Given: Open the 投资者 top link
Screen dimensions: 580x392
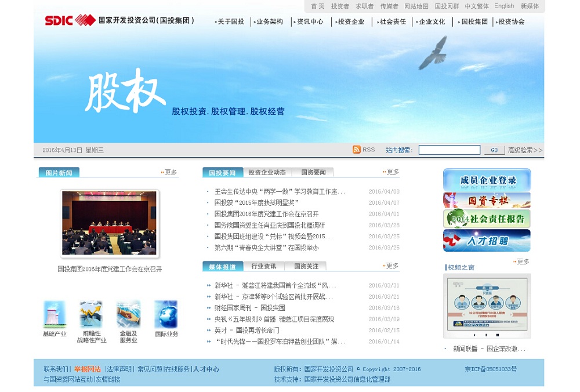Looking at the screenshot, I should (340, 6).
